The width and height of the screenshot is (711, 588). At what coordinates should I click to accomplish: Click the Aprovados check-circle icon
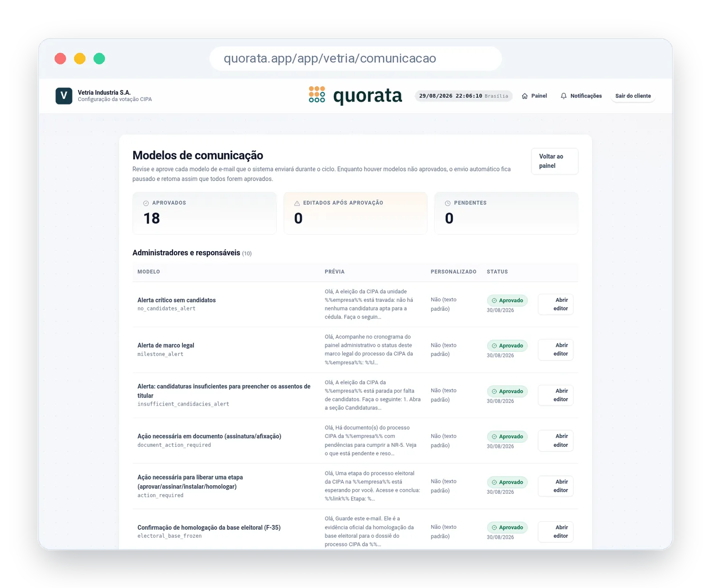click(x=146, y=203)
